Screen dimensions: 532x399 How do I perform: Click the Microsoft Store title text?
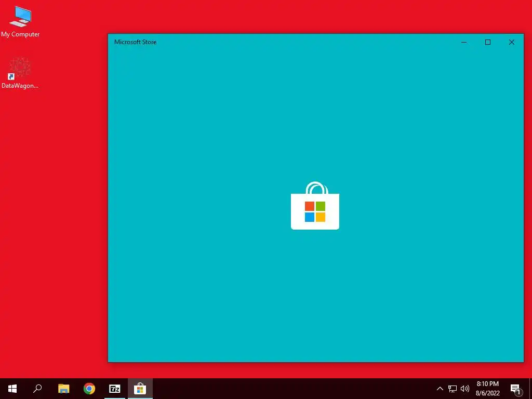[136, 42]
